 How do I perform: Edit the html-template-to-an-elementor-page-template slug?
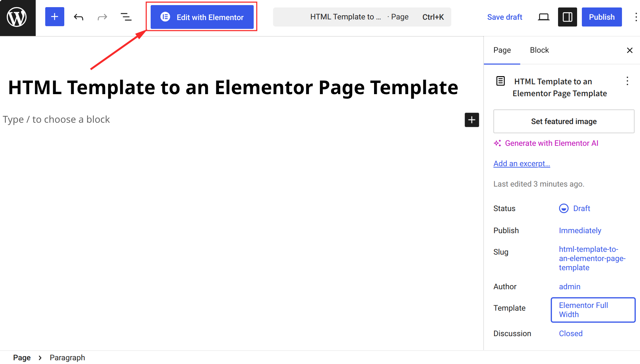(x=592, y=258)
